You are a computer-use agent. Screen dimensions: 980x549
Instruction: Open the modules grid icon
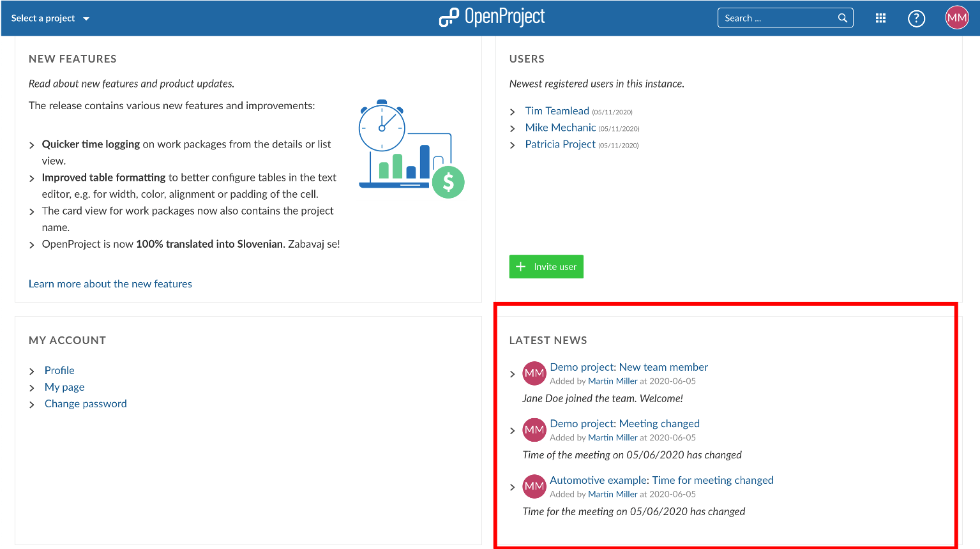(x=880, y=17)
